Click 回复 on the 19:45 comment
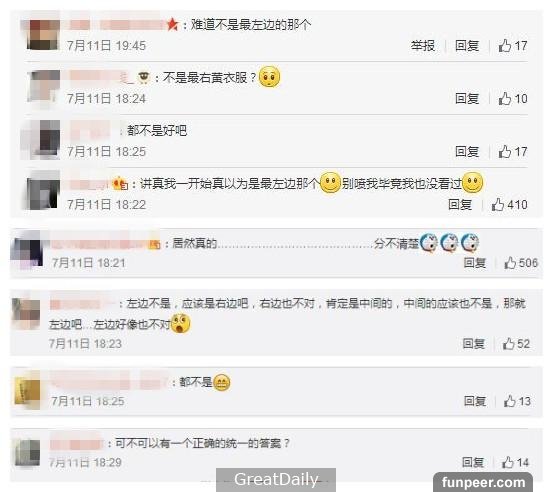The height and width of the screenshot is (492, 553). [x=467, y=45]
